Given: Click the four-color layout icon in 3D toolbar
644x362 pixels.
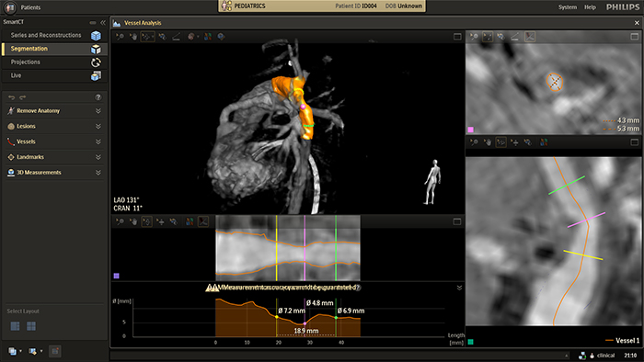Looking at the screenshot, I should tap(208, 37).
